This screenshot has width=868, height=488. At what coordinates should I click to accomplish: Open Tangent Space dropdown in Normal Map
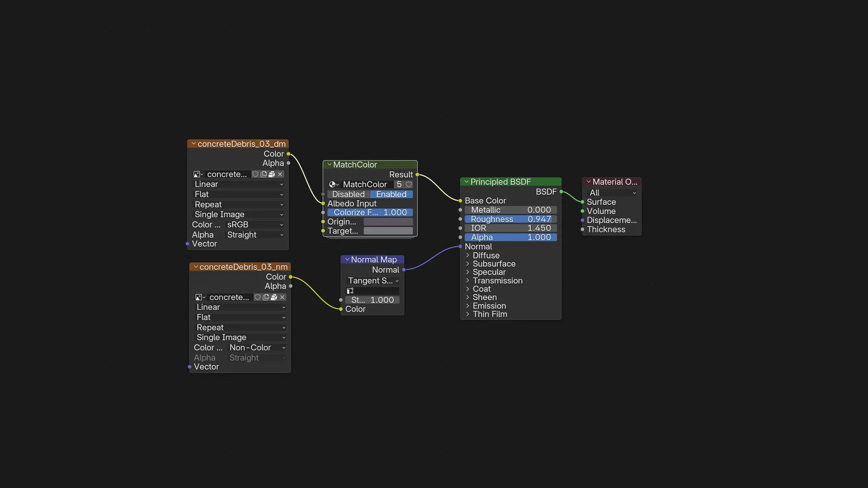click(373, 281)
